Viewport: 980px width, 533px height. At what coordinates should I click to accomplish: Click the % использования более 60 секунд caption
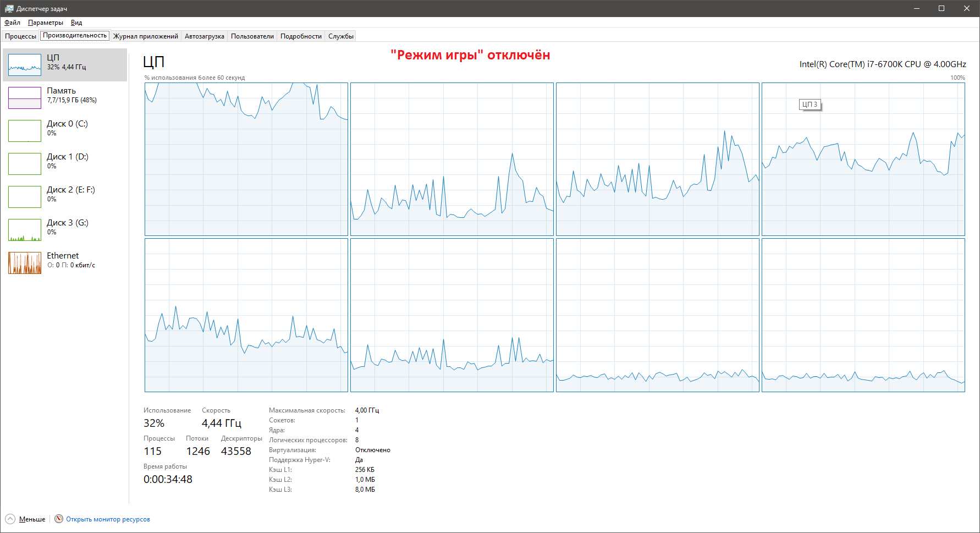(195, 78)
